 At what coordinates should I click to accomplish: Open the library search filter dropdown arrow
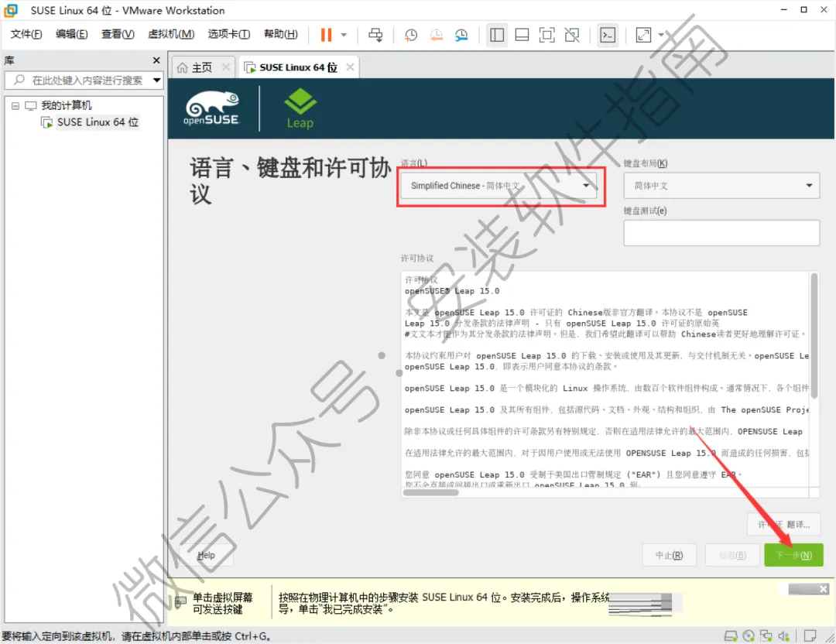[156, 80]
